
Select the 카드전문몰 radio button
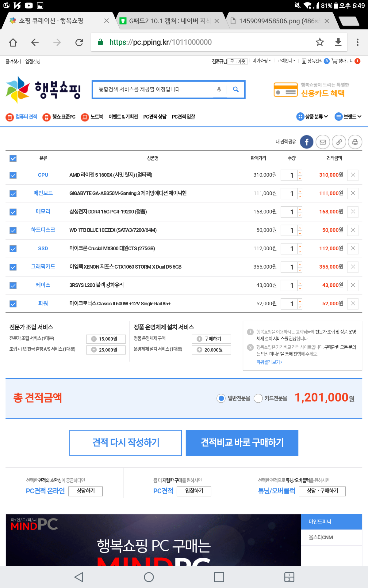[x=258, y=398]
